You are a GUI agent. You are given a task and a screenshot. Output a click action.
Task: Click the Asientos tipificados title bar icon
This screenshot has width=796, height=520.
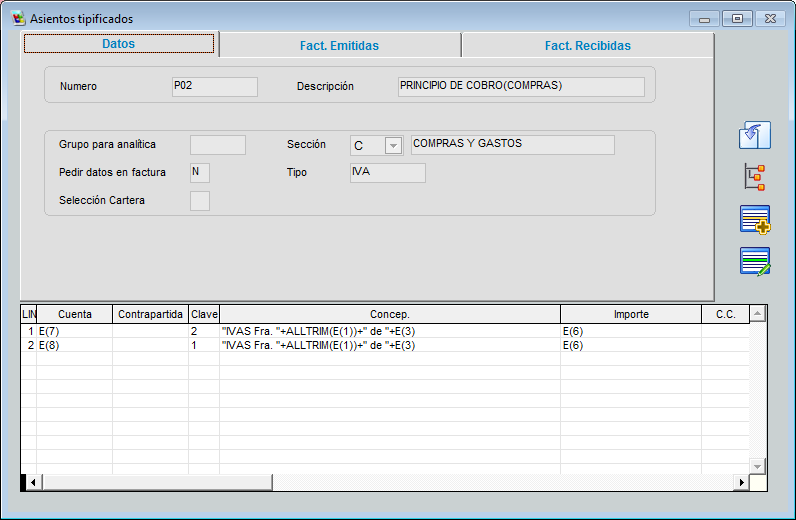(18, 19)
